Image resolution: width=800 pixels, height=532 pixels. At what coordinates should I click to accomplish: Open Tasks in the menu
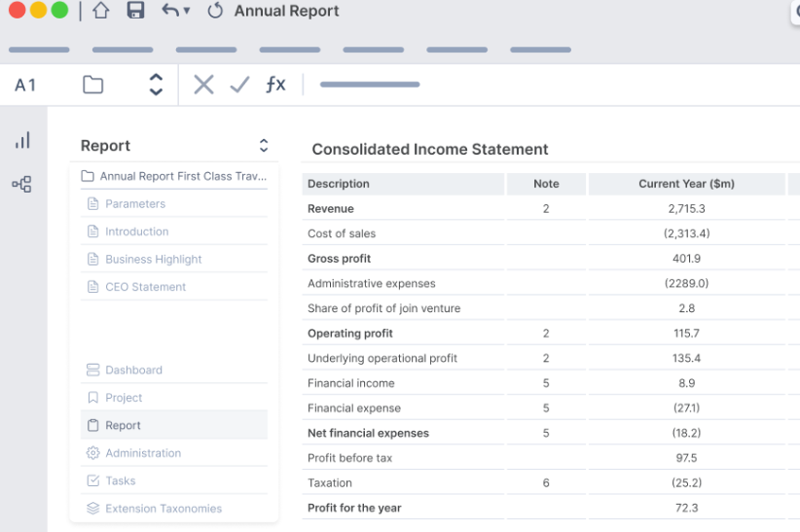[x=174, y=480]
